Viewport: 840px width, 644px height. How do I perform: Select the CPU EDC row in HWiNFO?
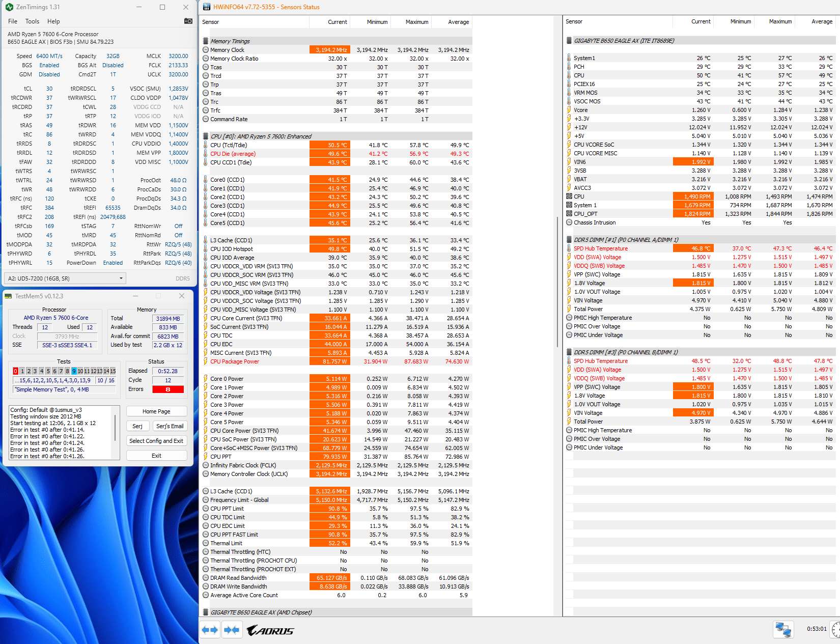click(x=337, y=344)
